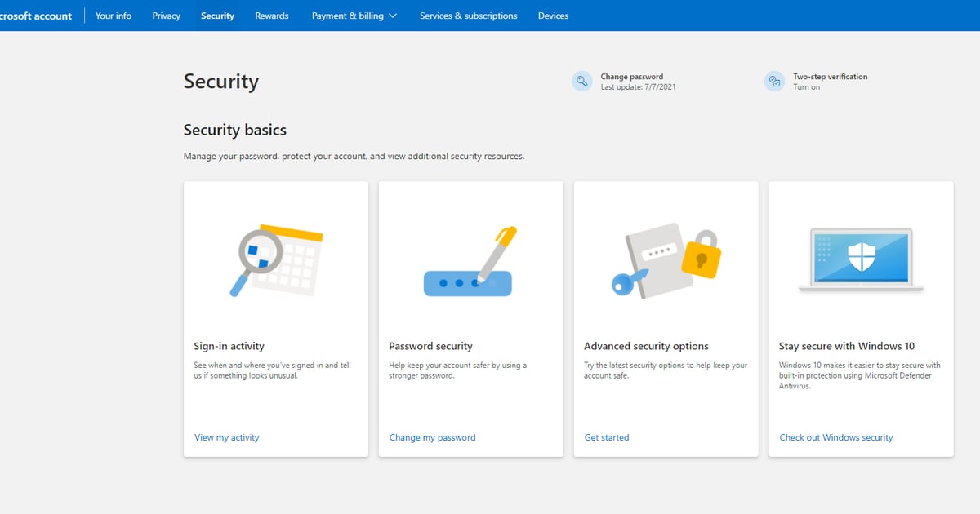Screen dimensions: 980x514
Task: Navigate to Services & subscriptions
Action: [468, 16]
